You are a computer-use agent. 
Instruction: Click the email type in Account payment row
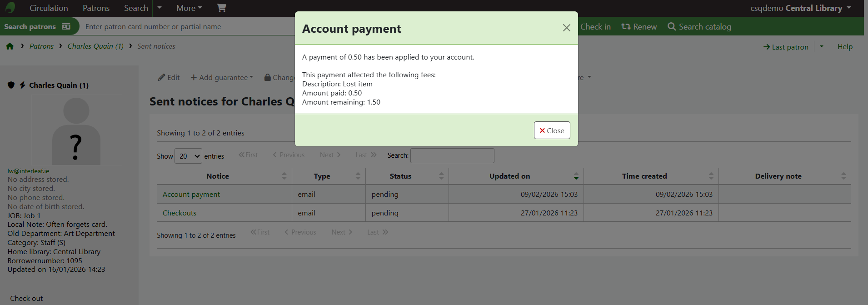pyautogui.click(x=306, y=194)
